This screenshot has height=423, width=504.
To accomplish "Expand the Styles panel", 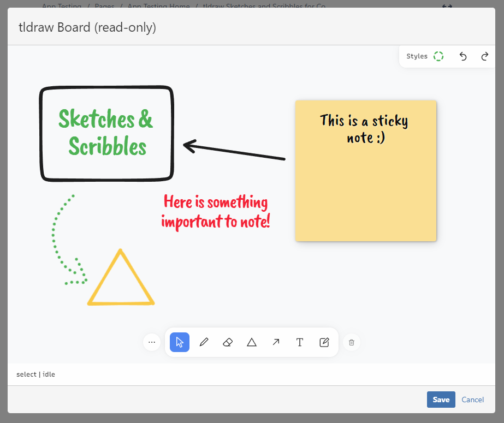I will (417, 56).
